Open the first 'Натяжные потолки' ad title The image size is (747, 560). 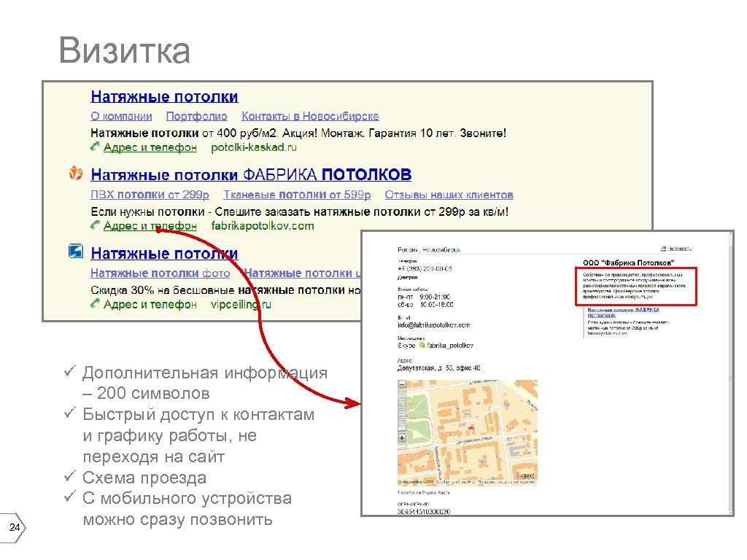(x=164, y=97)
